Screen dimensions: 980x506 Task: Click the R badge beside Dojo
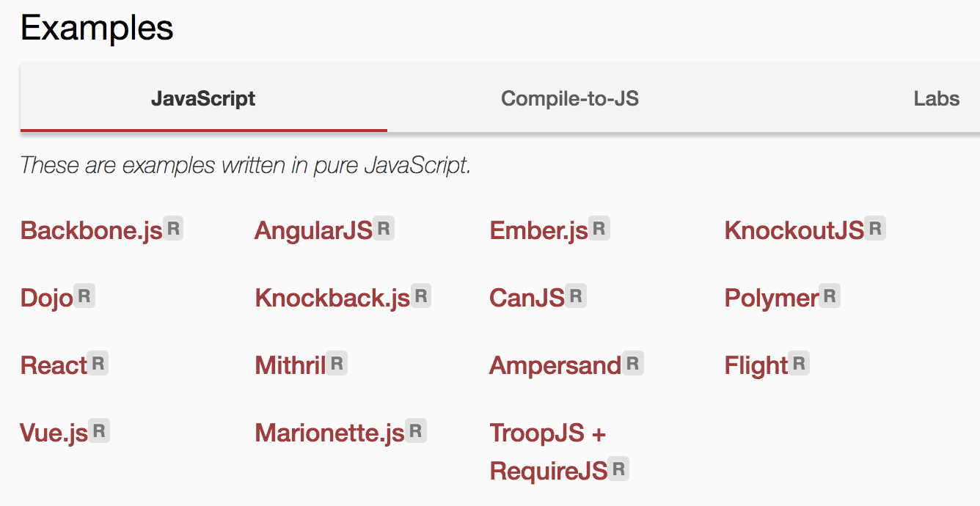[84, 296]
